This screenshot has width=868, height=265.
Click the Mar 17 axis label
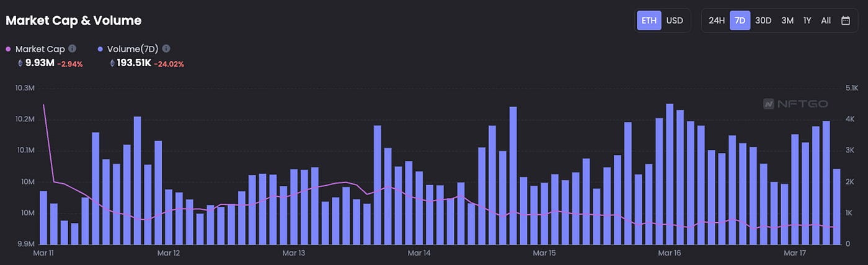[x=794, y=253]
